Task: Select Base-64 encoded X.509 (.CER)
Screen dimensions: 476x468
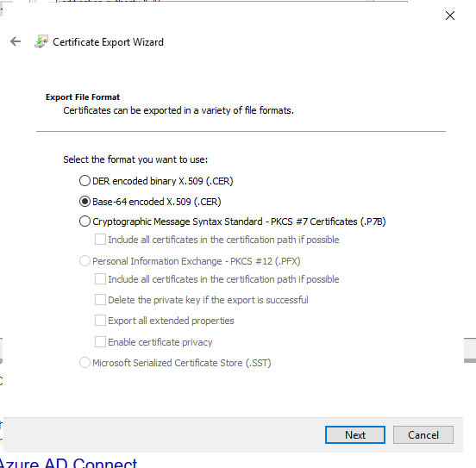Action: click(85, 201)
